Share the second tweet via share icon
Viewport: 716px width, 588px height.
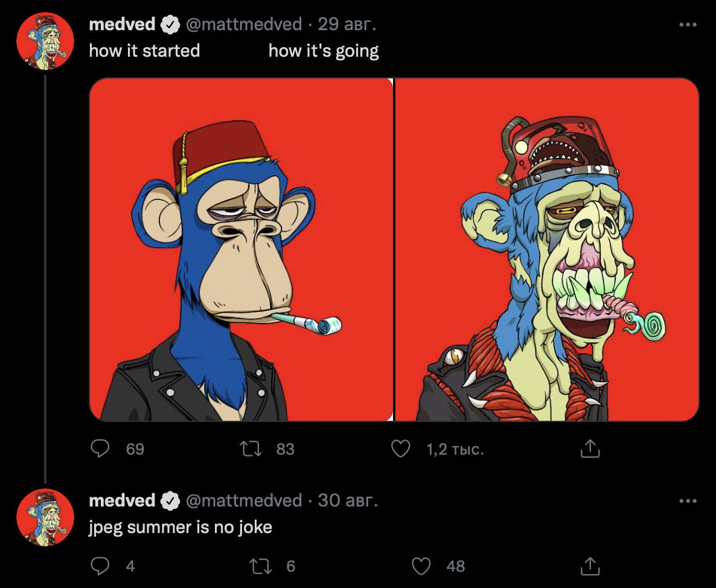click(x=589, y=566)
